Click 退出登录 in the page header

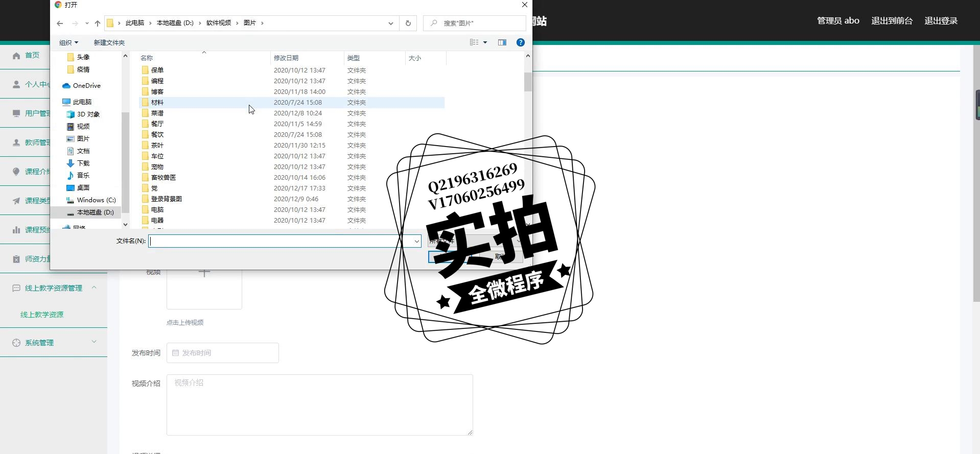tap(941, 21)
